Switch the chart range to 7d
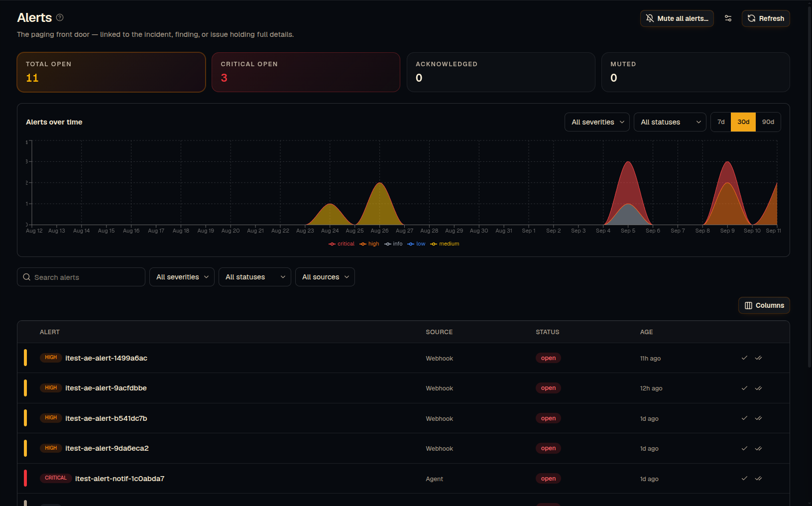Image resolution: width=812 pixels, height=506 pixels. click(721, 122)
